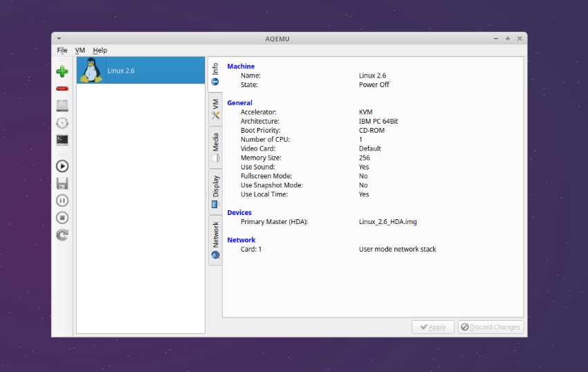Click the Apply button
This screenshot has height=372, width=588.
click(x=433, y=327)
